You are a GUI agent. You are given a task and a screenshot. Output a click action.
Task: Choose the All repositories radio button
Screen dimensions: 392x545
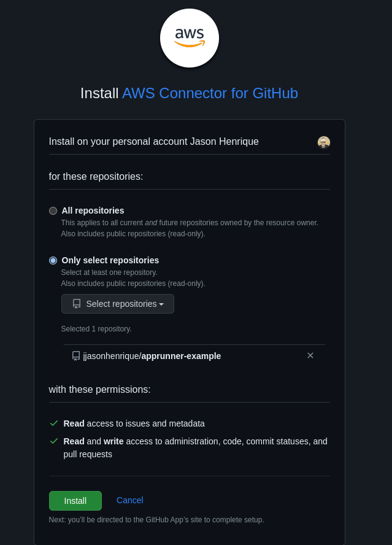[x=53, y=211]
